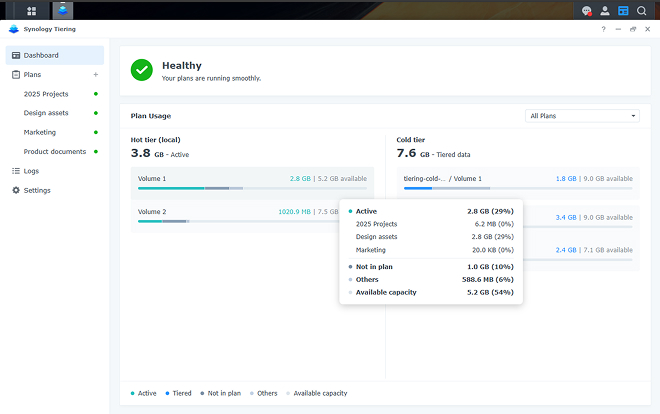Open Settings in the sidebar

pyautogui.click(x=37, y=190)
